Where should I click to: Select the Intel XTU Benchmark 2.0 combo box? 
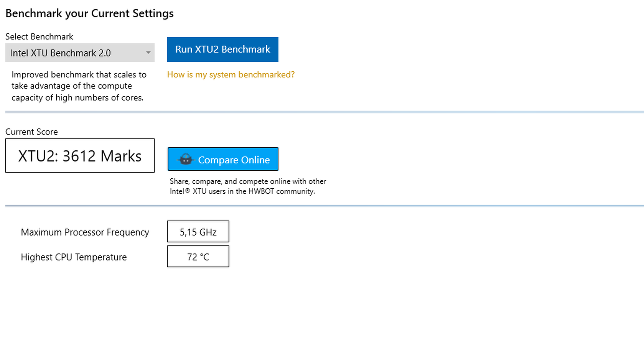[x=80, y=53]
